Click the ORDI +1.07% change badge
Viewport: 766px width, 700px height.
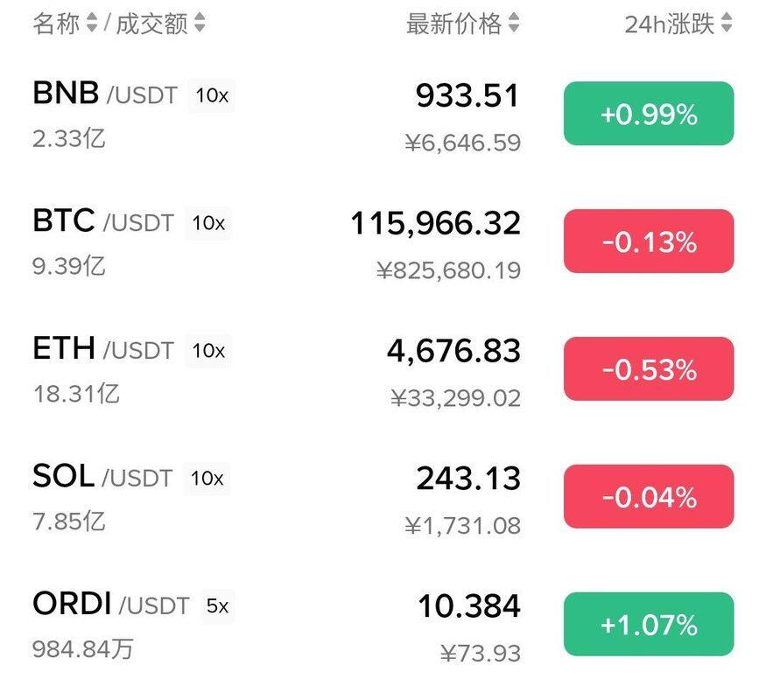(649, 625)
